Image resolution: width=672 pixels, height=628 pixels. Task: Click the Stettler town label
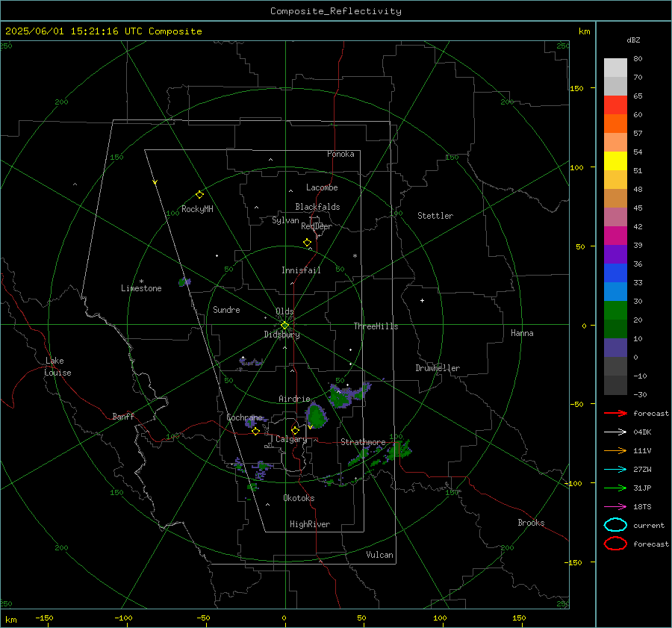435,216
